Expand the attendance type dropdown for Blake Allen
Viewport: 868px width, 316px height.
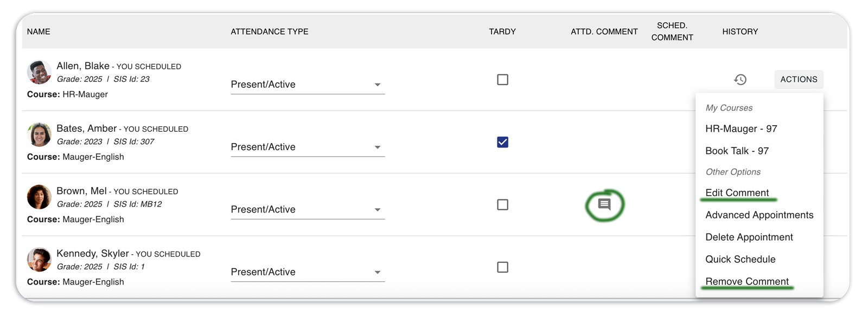click(x=308, y=85)
